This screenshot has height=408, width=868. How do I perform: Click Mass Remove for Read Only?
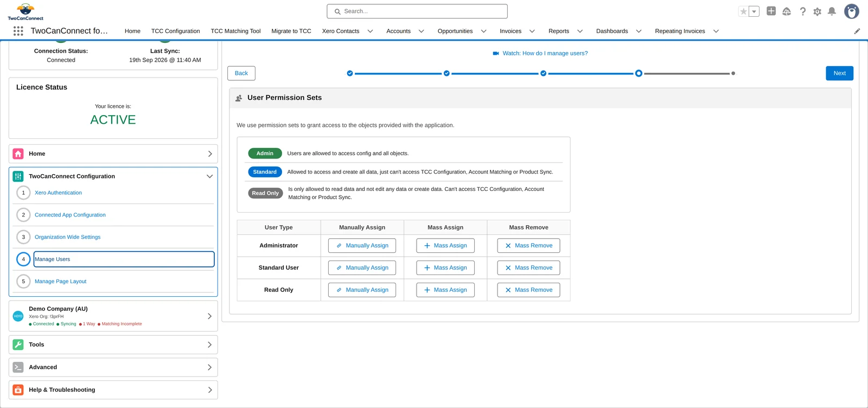tap(528, 290)
